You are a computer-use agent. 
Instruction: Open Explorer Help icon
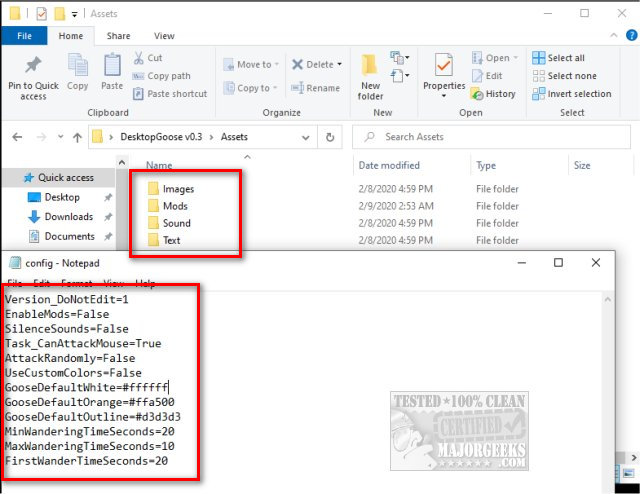click(631, 36)
